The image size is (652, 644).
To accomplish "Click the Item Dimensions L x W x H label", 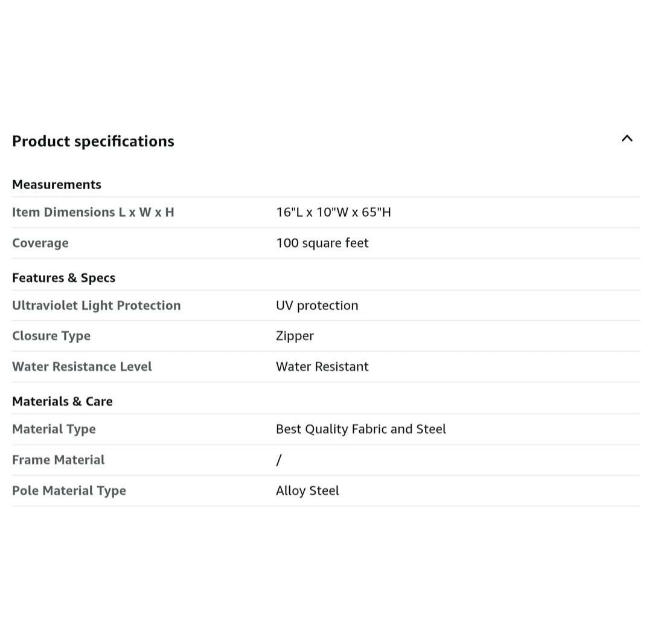I will [93, 212].
